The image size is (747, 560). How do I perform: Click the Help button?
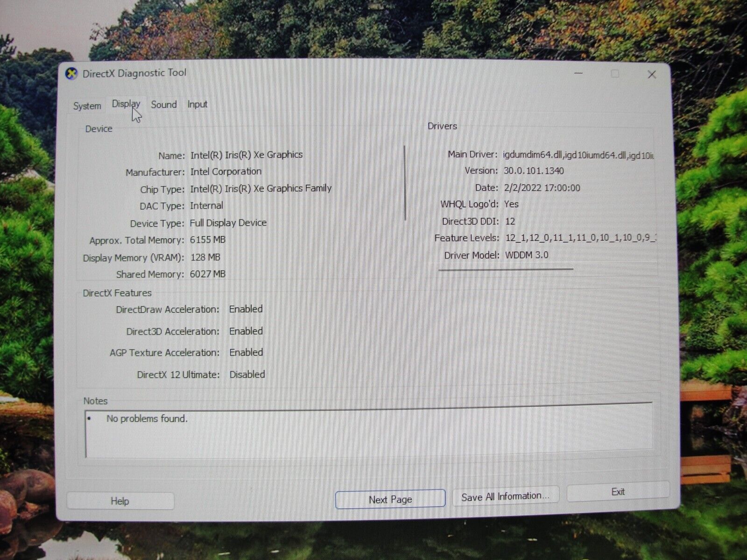pos(120,501)
